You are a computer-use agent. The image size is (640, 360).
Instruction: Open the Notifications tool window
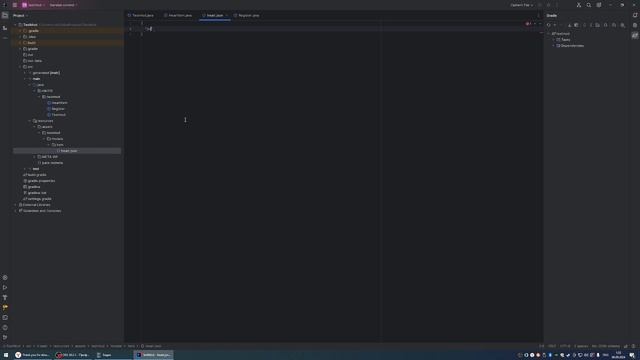635,15
